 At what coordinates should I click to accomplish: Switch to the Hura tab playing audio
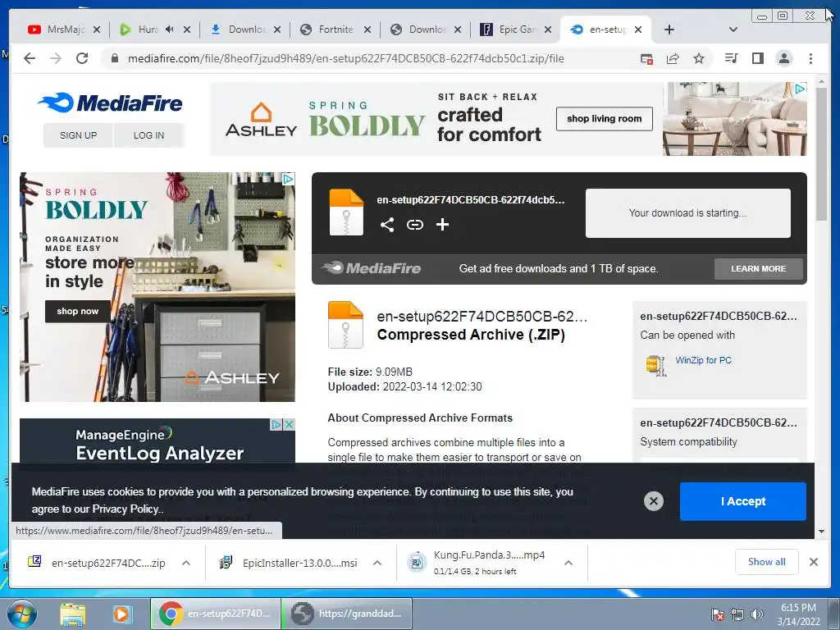(x=140, y=30)
